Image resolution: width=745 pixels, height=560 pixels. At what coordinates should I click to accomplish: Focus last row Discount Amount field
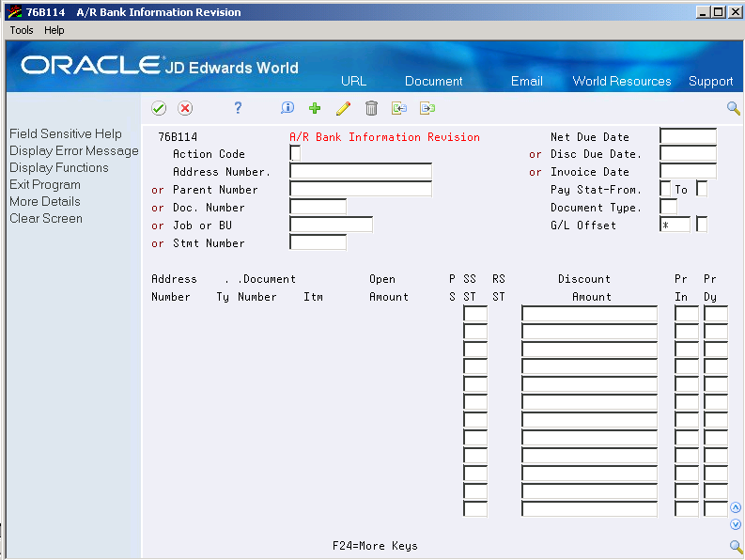590,508
